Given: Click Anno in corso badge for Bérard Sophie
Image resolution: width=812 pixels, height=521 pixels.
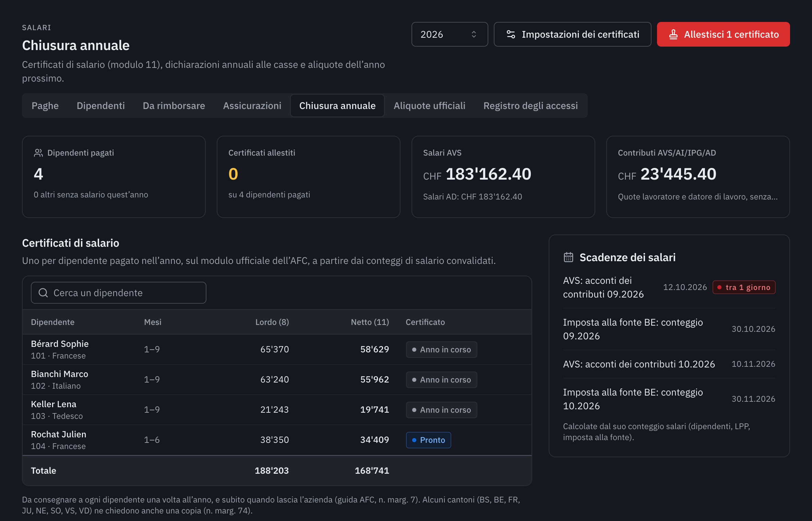Looking at the screenshot, I should click(441, 350).
